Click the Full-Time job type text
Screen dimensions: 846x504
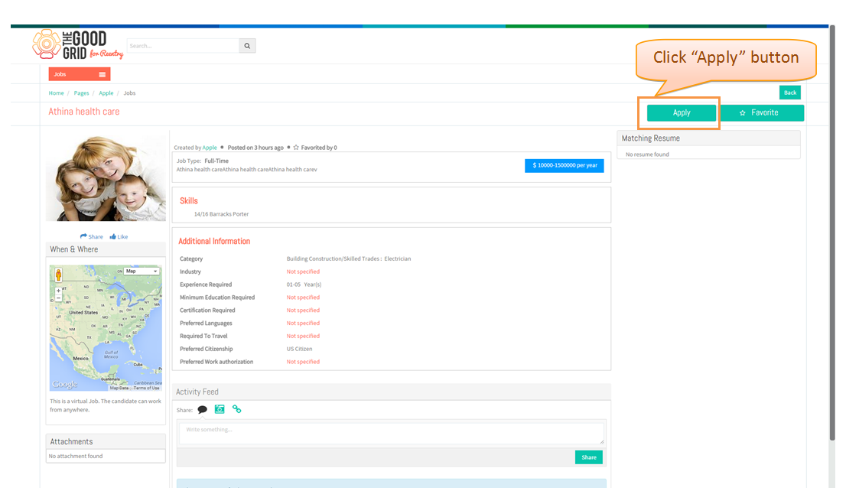[x=216, y=161]
